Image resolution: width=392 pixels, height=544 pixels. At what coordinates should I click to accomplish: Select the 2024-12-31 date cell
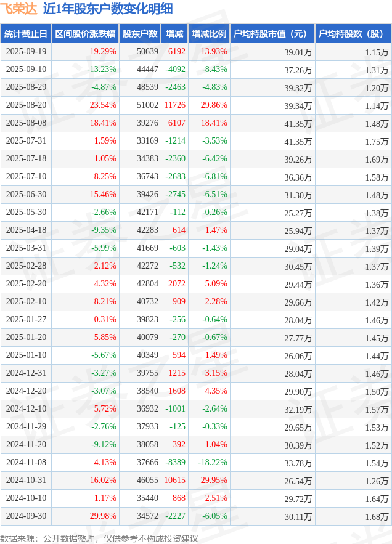click(x=25, y=373)
